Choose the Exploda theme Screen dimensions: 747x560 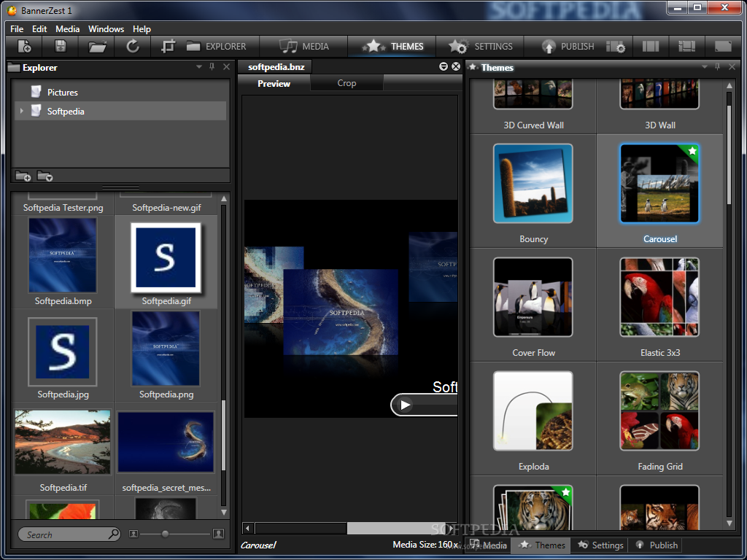(x=533, y=419)
